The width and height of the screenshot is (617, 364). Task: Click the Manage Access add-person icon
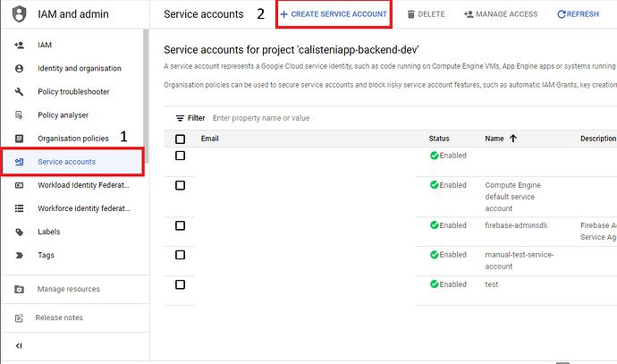(469, 14)
